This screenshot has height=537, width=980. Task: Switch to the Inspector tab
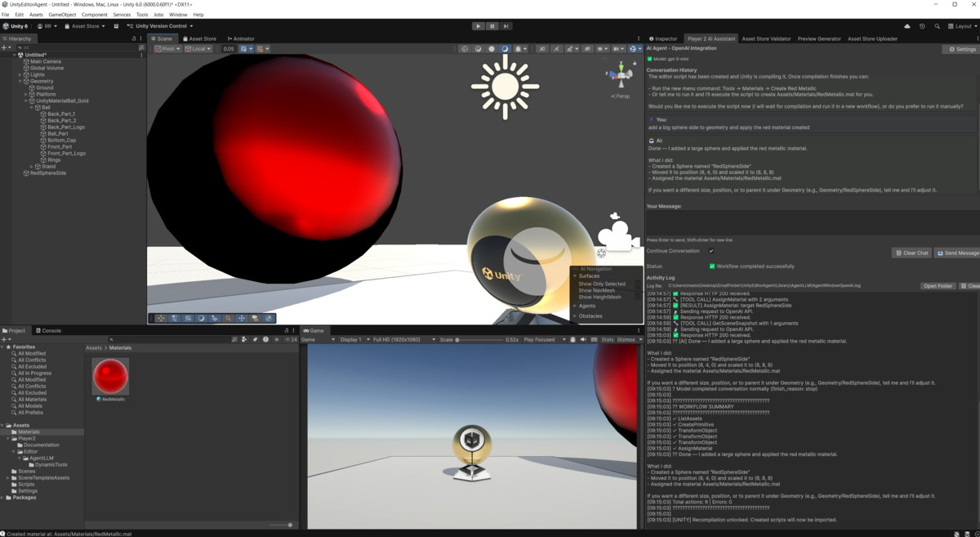[x=663, y=38]
